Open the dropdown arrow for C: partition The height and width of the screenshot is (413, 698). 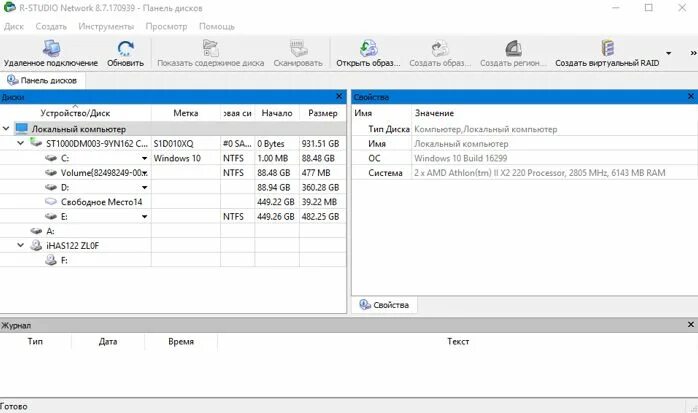click(x=144, y=158)
